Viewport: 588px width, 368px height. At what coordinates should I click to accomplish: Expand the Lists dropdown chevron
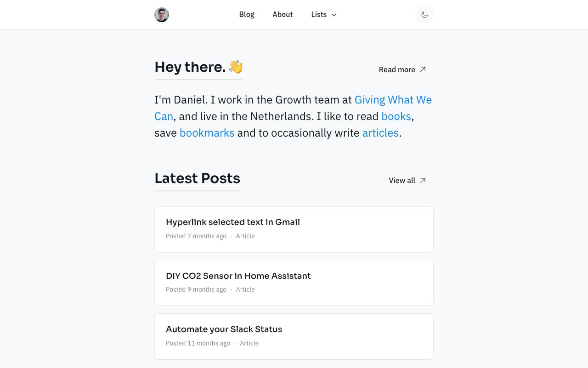point(334,15)
